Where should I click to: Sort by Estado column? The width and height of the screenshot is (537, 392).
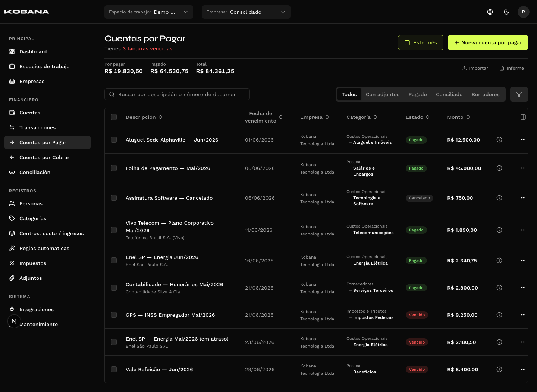[x=418, y=117]
